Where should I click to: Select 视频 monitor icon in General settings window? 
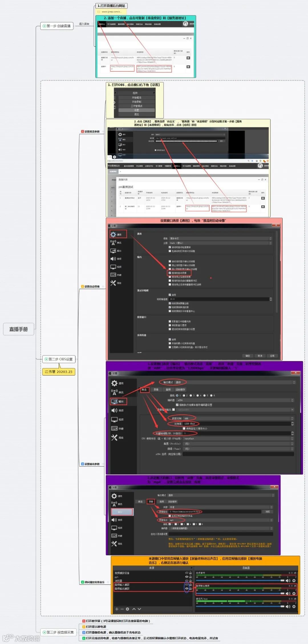click(x=113, y=267)
